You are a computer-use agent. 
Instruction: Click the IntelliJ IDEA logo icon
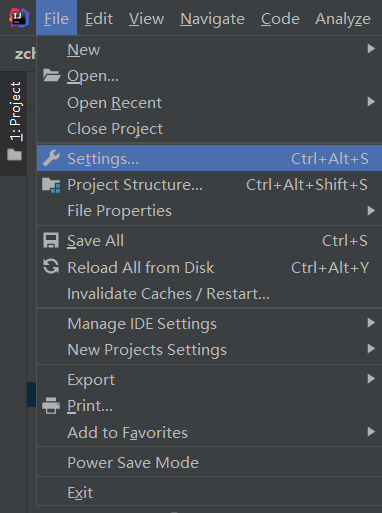(19, 18)
